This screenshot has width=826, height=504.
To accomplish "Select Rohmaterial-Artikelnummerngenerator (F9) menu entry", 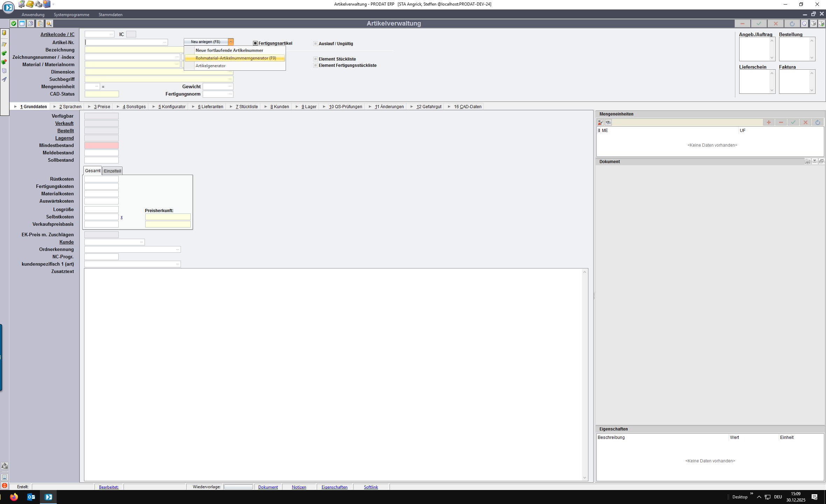I will [x=236, y=58].
